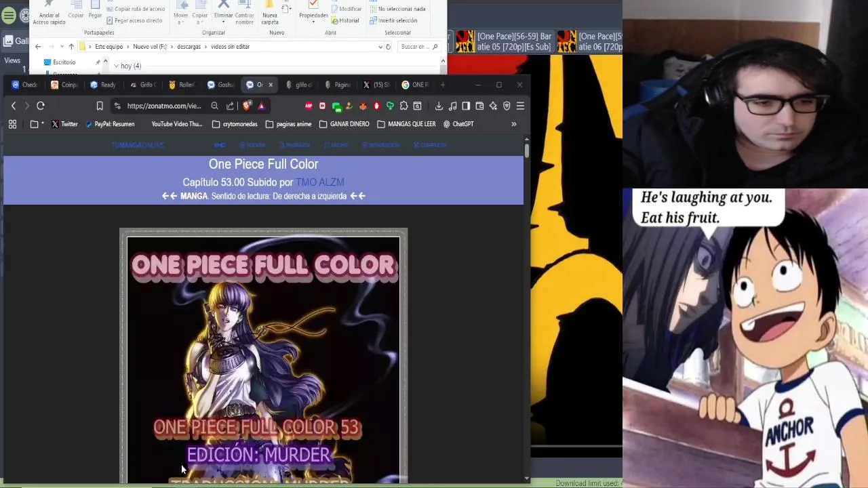Open the zoom magnifier in address bar
Viewport: 868px width, 488px height.
214,106
